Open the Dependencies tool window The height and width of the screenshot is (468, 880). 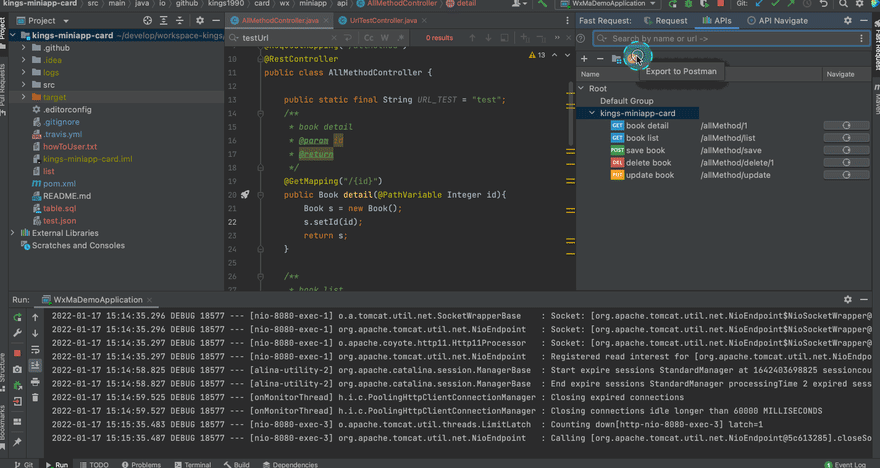[290, 464]
